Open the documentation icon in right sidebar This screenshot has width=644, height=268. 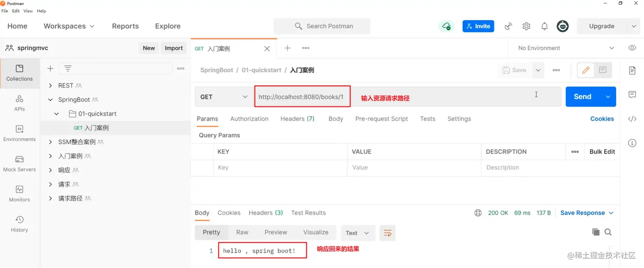point(632,71)
